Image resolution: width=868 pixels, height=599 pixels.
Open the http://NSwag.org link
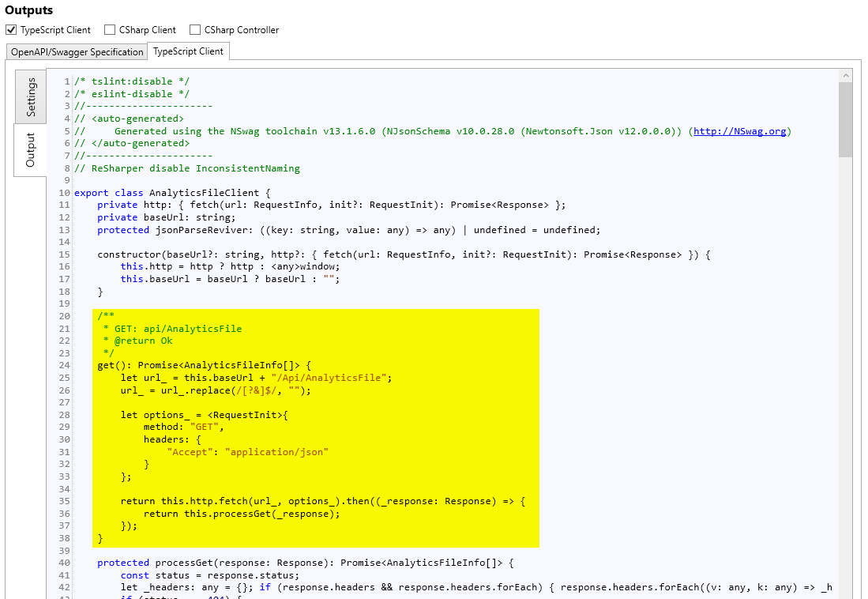tap(739, 131)
